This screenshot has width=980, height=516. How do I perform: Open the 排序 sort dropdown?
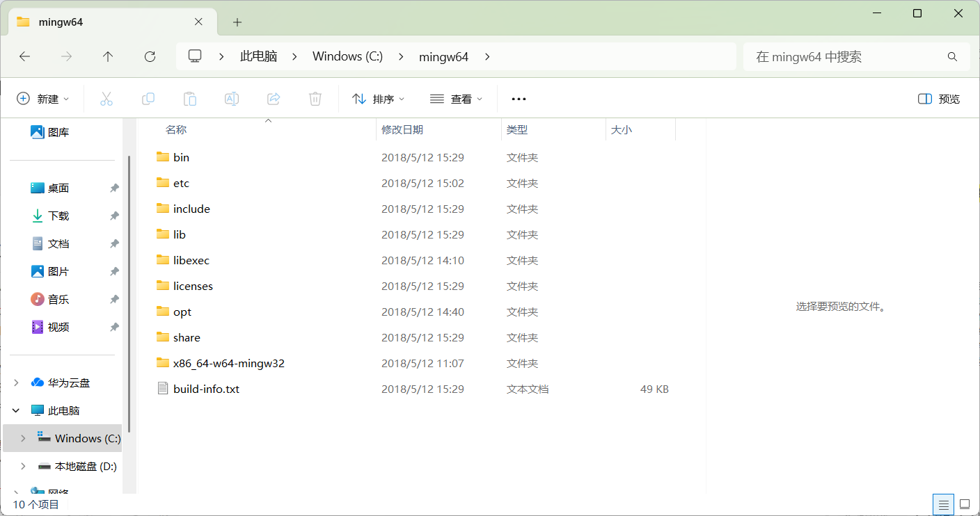[379, 99]
